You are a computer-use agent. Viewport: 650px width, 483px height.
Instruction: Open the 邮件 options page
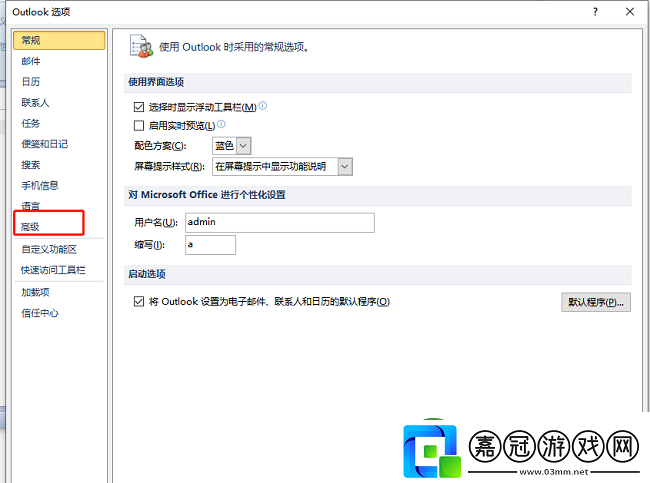31,61
